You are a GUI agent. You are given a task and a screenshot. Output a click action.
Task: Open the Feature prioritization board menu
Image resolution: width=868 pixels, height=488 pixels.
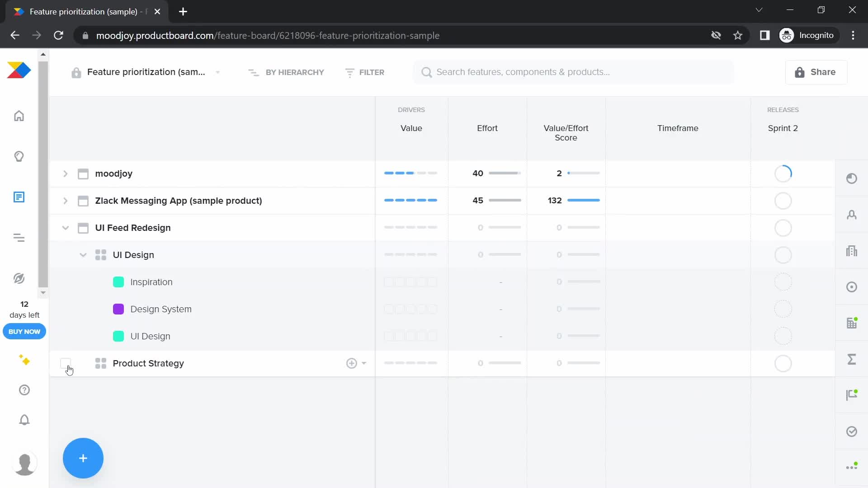click(219, 72)
